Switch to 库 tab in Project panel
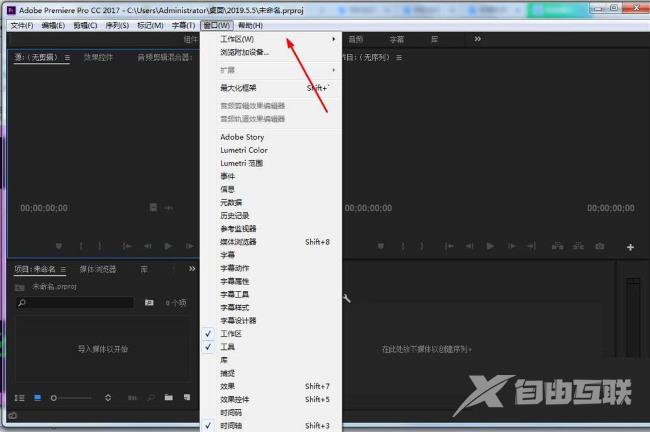The width and height of the screenshot is (650, 432). [x=144, y=269]
